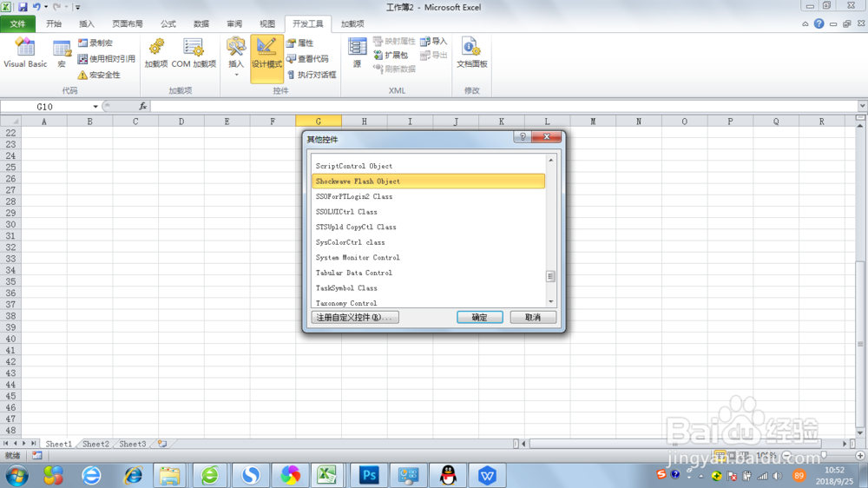Open the QQ penguin taskbar icon
868x488 pixels.
[448, 475]
